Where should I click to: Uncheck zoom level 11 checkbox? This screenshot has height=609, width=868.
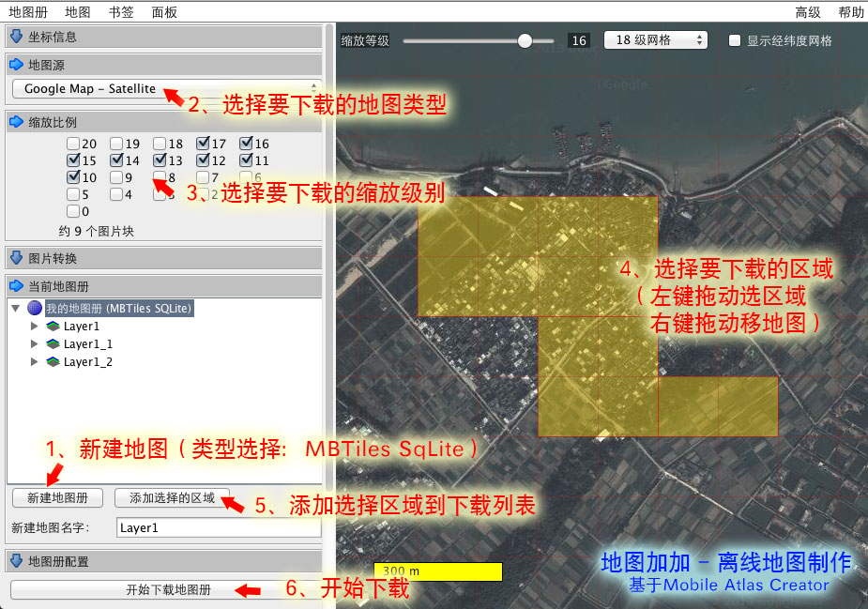coord(246,160)
